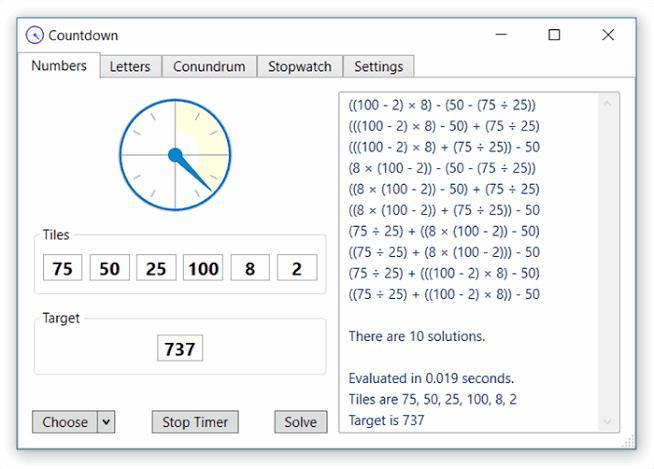Image resolution: width=654 pixels, height=469 pixels.
Task: Select the tile field showing 8
Action: click(250, 268)
